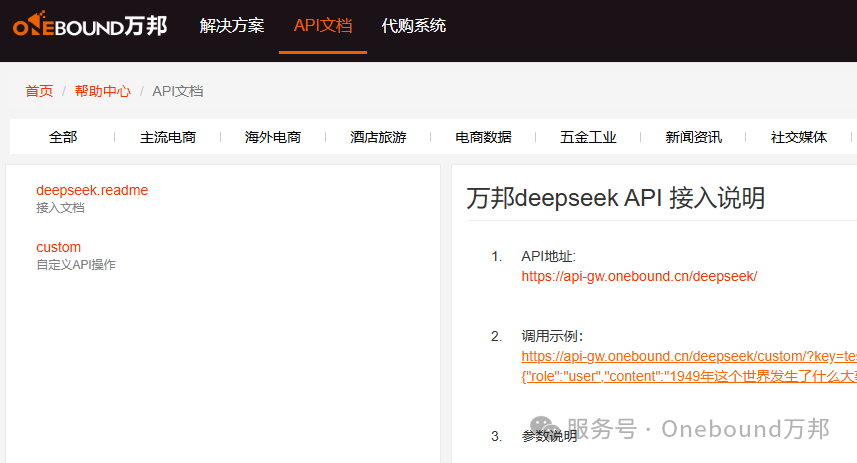Open deepseek.readme doc entry
This screenshot has height=463, width=857.
point(92,190)
